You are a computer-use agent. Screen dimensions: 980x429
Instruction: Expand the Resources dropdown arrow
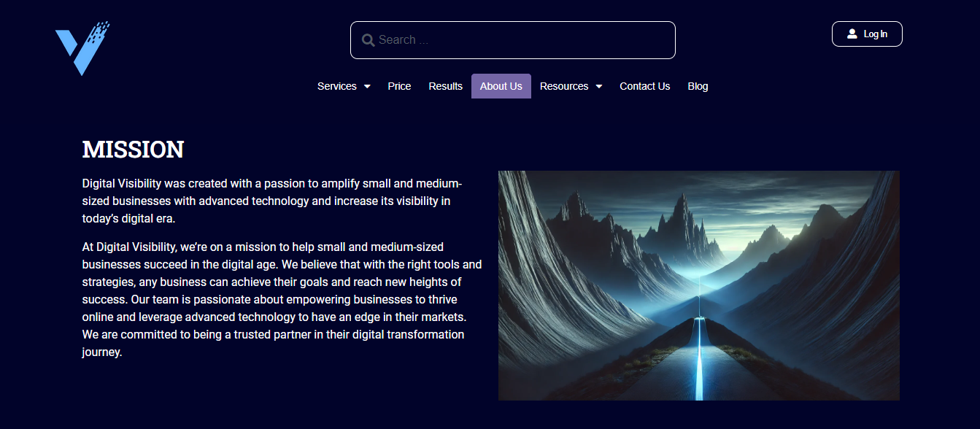(x=599, y=87)
